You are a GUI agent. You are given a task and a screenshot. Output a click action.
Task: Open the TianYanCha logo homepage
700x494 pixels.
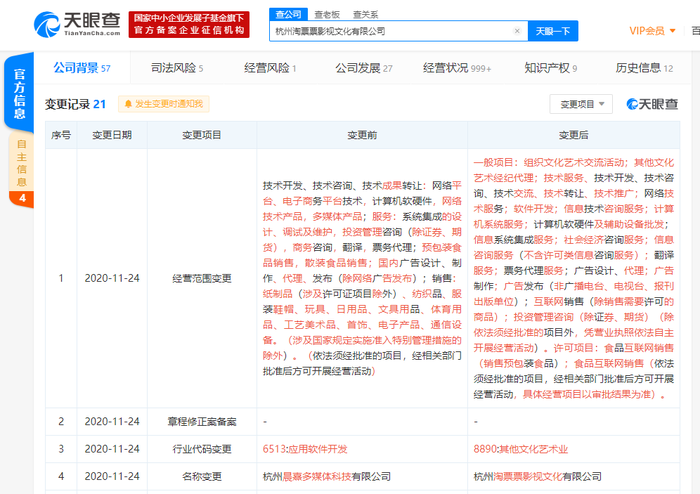pos(78,24)
